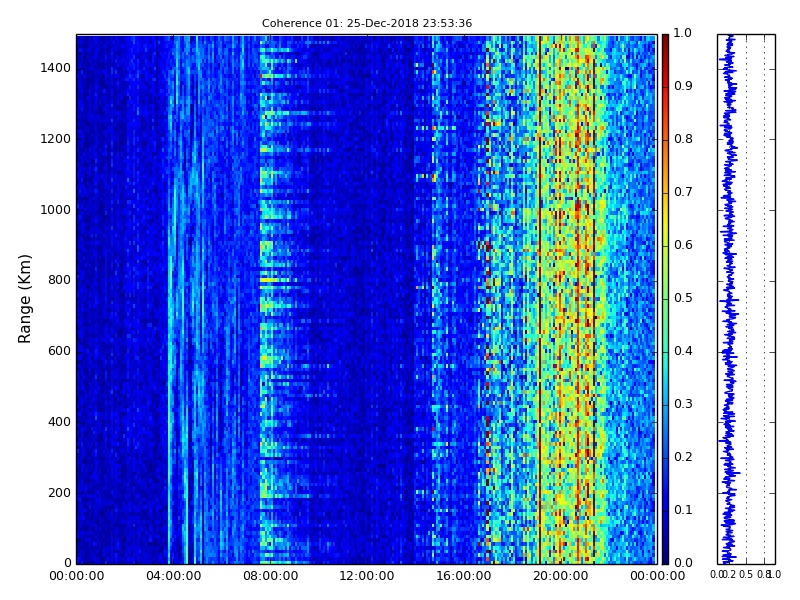Click the 12:00:00 time tick label
This screenshot has height=600, width=800.
367,576
